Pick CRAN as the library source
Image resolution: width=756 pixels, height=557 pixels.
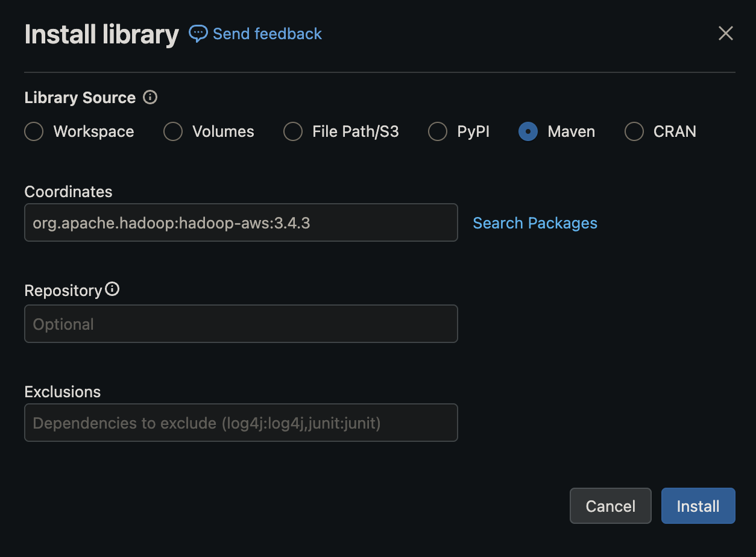pyautogui.click(x=634, y=131)
